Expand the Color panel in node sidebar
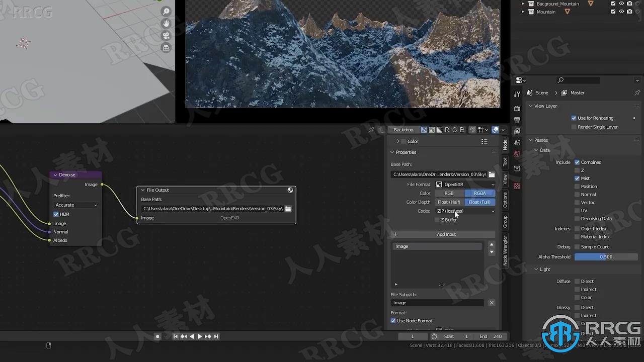 pyautogui.click(x=398, y=142)
